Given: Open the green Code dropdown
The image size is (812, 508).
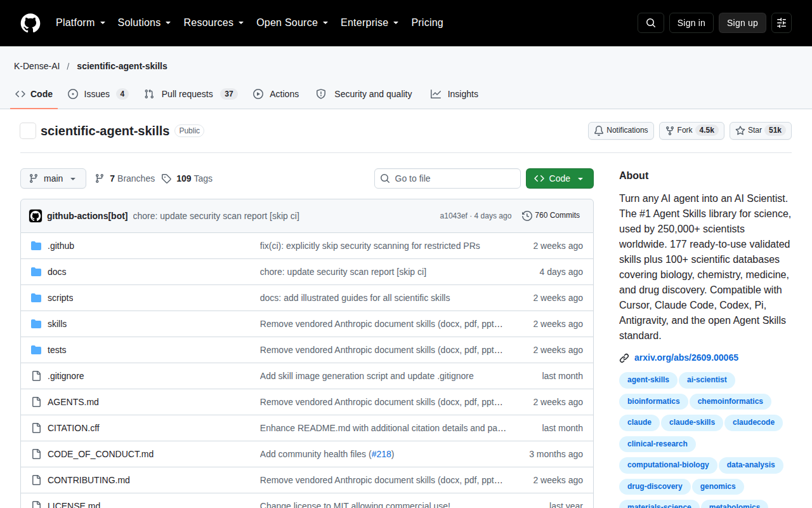Looking at the screenshot, I should [x=560, y=178].
